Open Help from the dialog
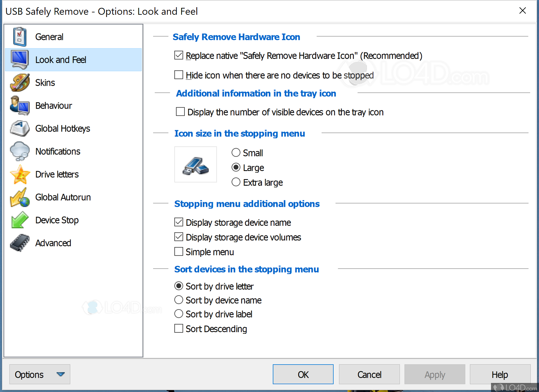 (x=499, y=374)
